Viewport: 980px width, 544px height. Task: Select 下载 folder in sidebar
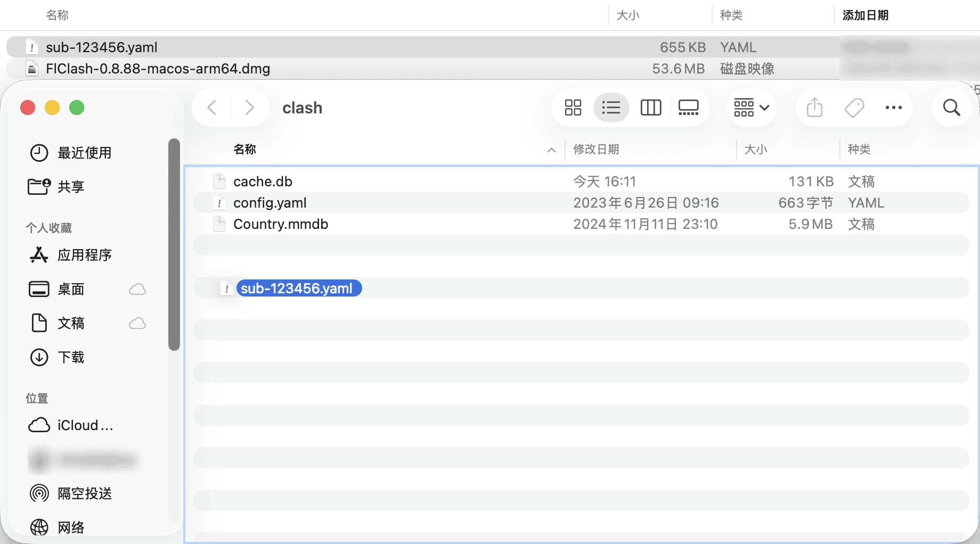point(71,357)
